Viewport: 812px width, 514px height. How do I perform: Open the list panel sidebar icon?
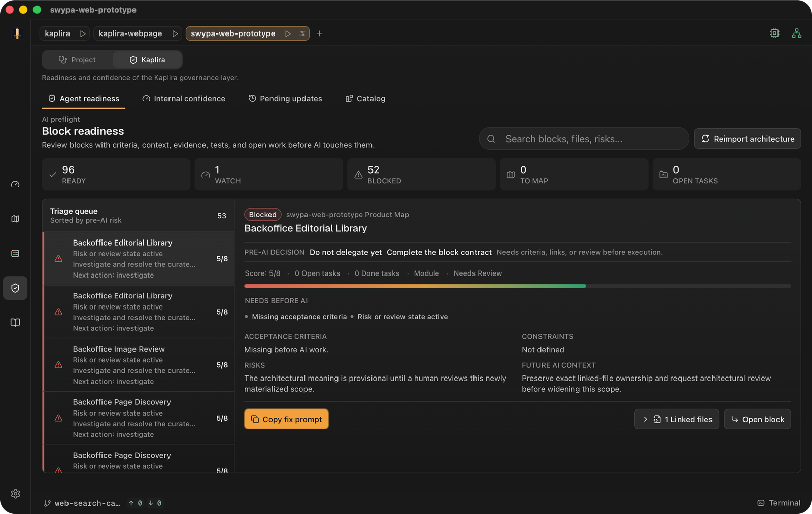click(x=15, y=253)
